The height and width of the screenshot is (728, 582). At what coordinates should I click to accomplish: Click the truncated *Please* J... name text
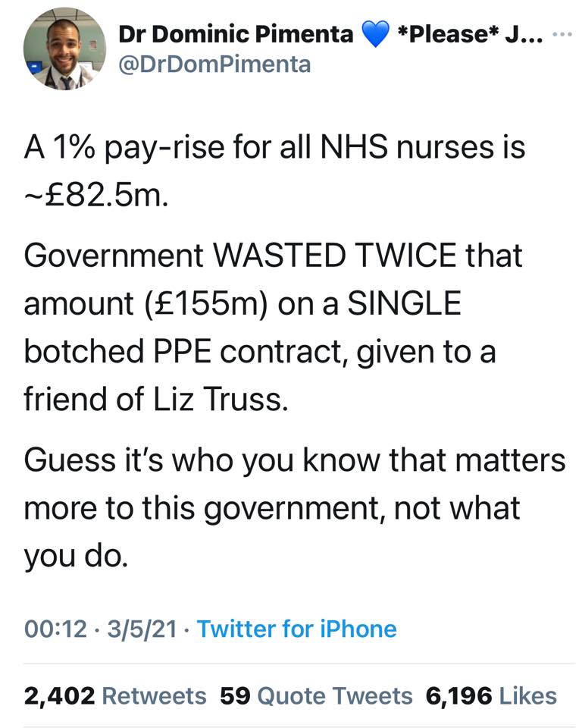(470, 34)
